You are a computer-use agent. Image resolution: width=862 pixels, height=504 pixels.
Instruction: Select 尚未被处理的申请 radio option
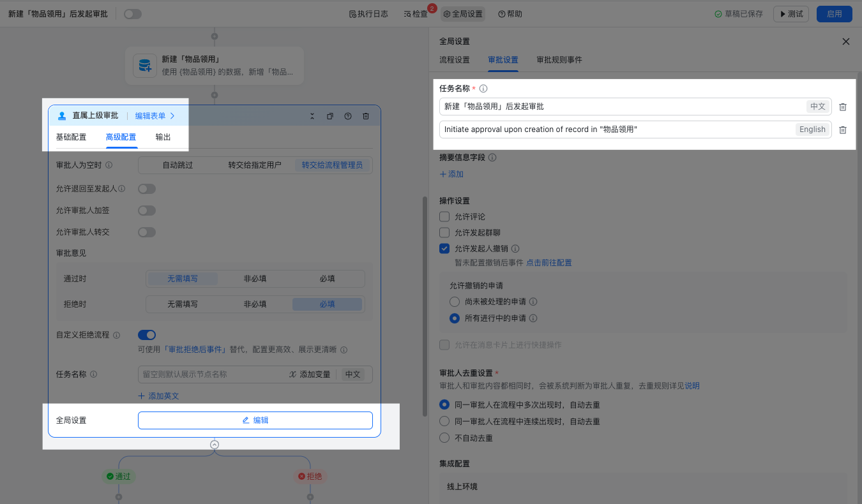coord(455,302)
